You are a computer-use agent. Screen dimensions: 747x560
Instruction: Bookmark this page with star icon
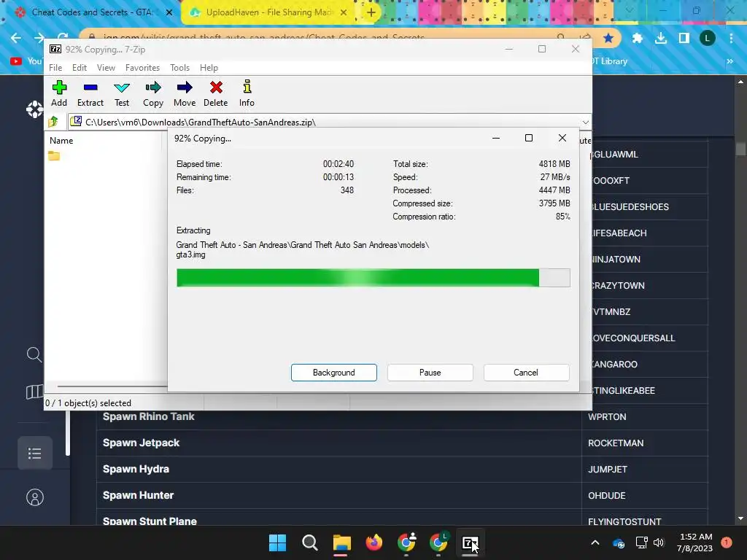coord(608,38)
